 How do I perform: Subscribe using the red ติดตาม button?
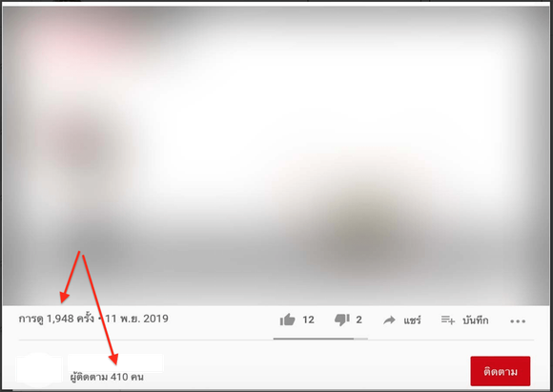tap(501, 371)
